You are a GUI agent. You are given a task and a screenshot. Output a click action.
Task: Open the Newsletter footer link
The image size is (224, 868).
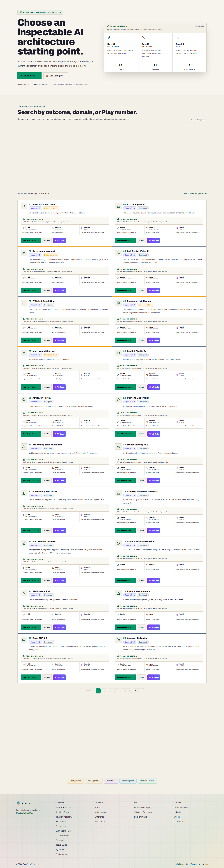coord(179,821)
